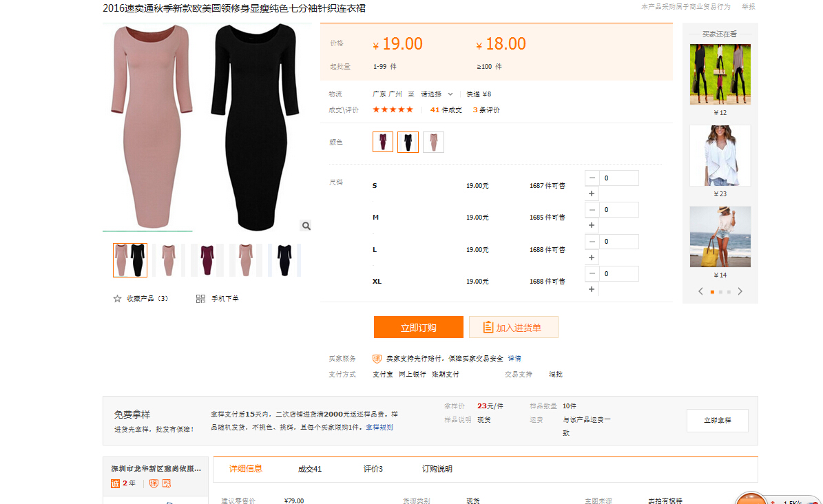Increase quantity for size XL
Screen dimensions: 823x504
pyautogui.click(x=592, y=289)
